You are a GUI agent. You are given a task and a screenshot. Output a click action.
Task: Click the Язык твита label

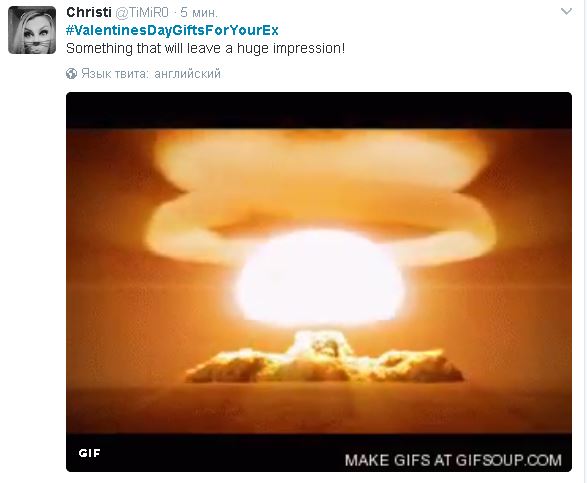tap(115, 73)
